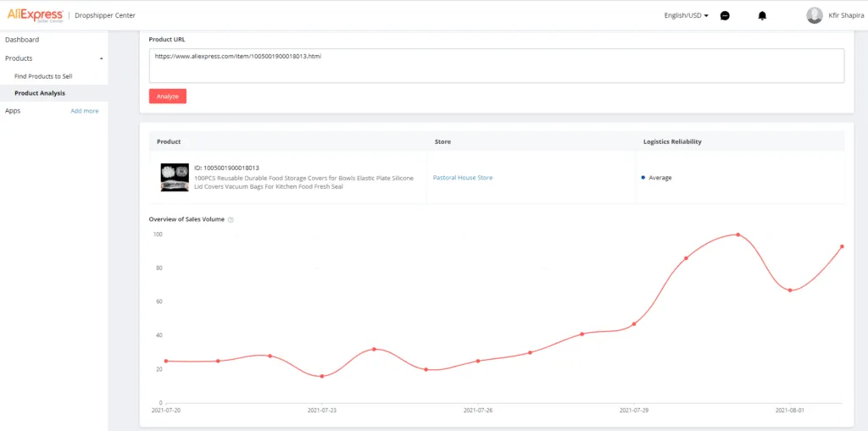Collapse the Products menu section
Viewport: 868px width, 431px height.
(102, 58)
